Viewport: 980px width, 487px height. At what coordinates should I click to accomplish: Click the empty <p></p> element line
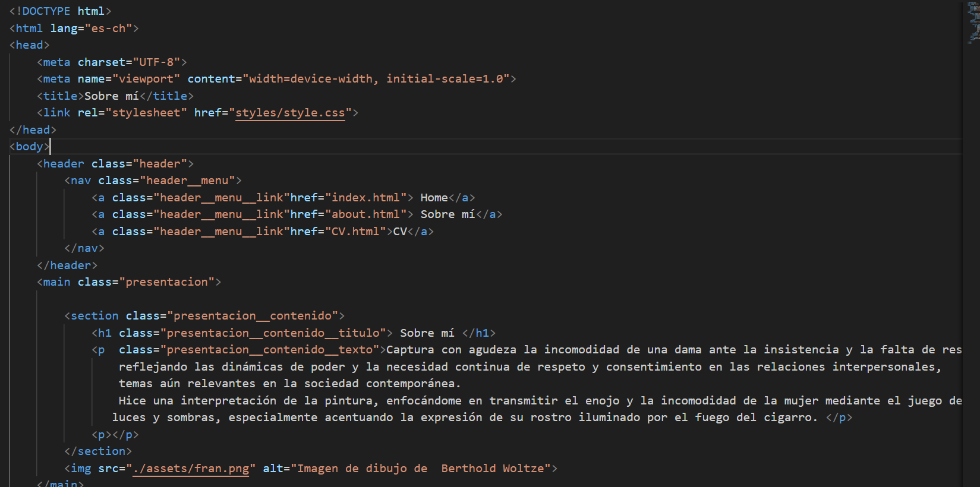pyautogui.click(x=115, y=435)
